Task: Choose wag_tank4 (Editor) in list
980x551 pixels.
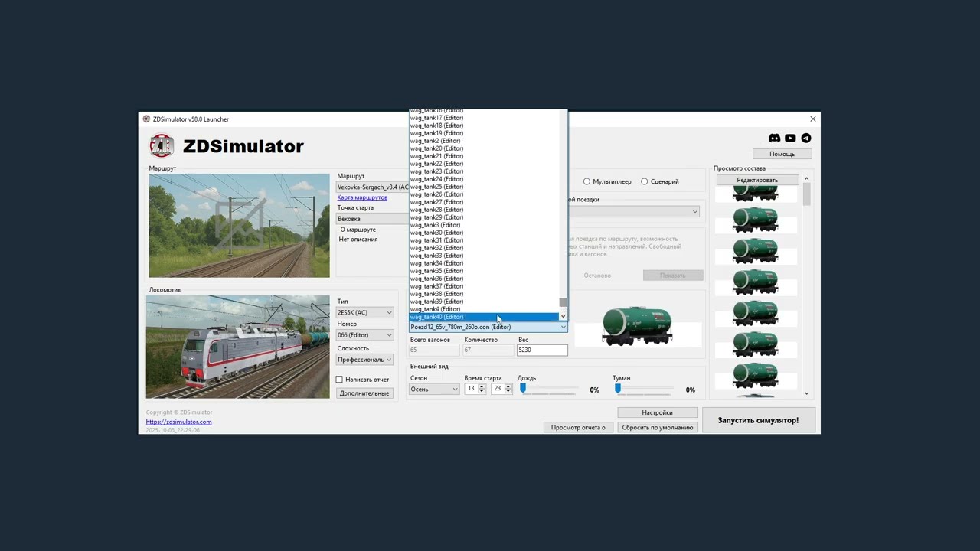Action: 484,309
